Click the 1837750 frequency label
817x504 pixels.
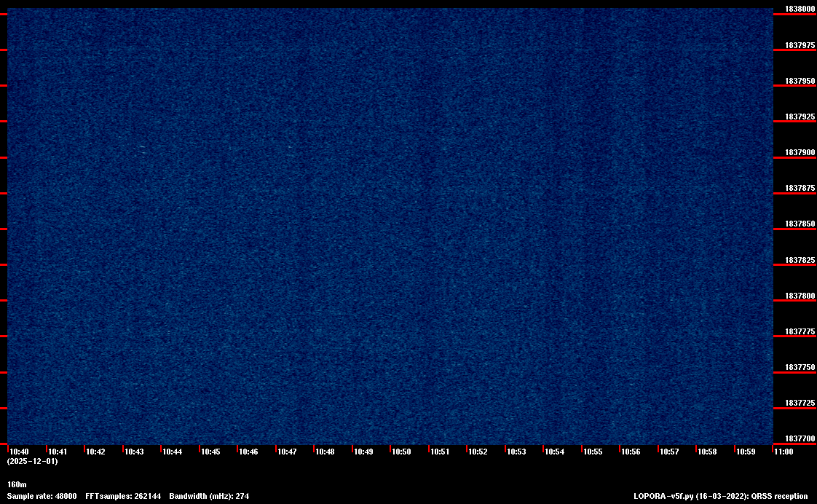(x=800, y=368)
